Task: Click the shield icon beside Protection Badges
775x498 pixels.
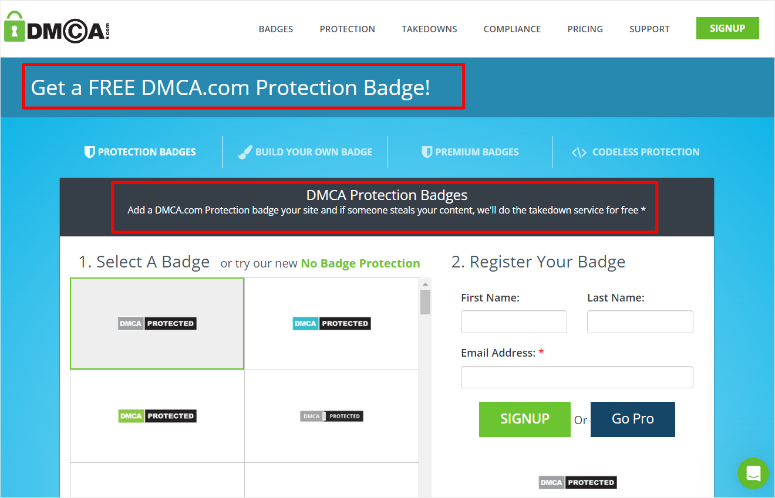Action: point(89,152)
